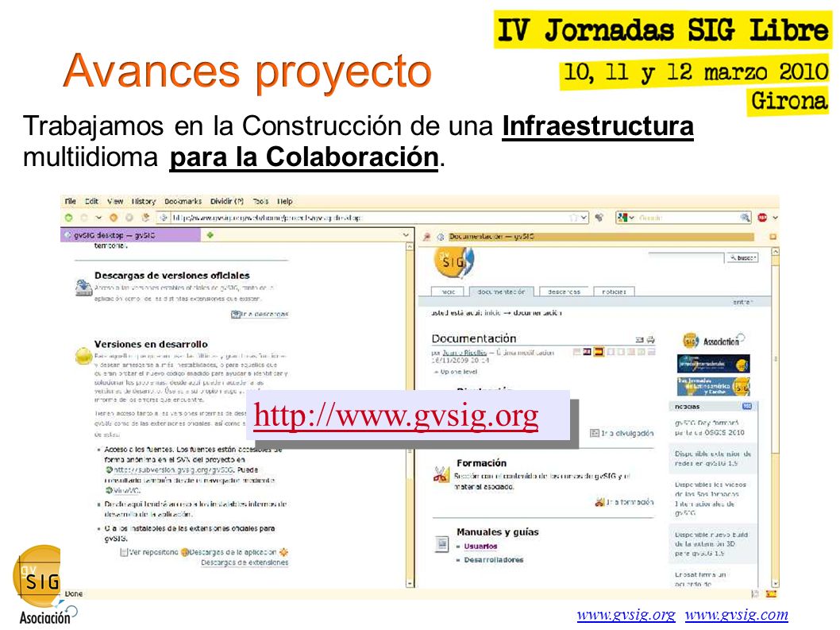Follow the 'Ir a formación' link
Image resolution: width=840 pixels, height=630 pixels.
[x=624, y=502]
